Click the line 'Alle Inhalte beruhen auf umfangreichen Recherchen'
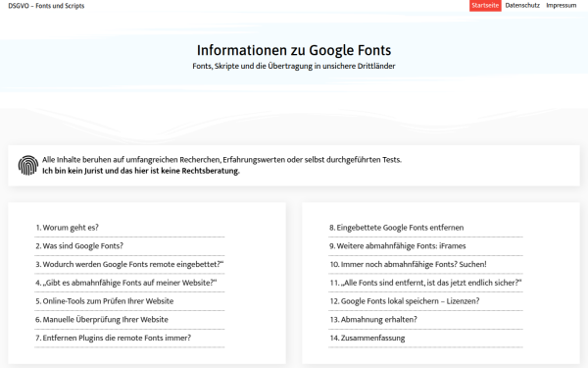Screen dimensions: 588x368 pos(221,160)
